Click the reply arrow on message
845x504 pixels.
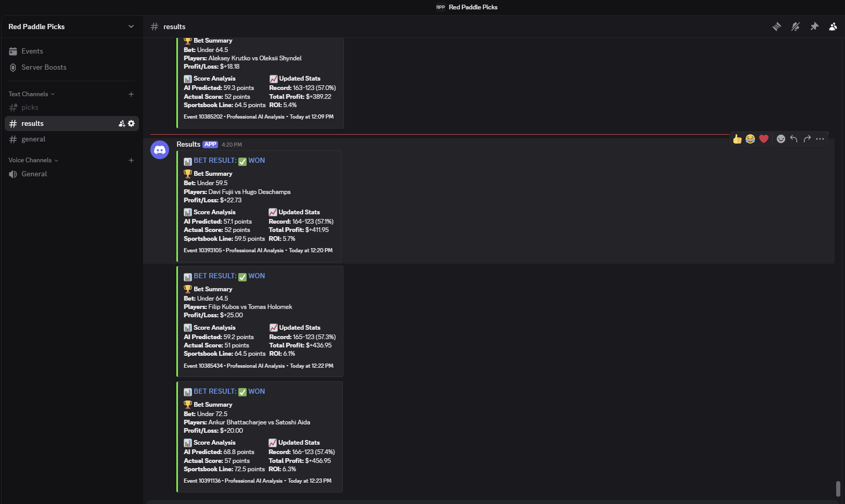(793, 139)
